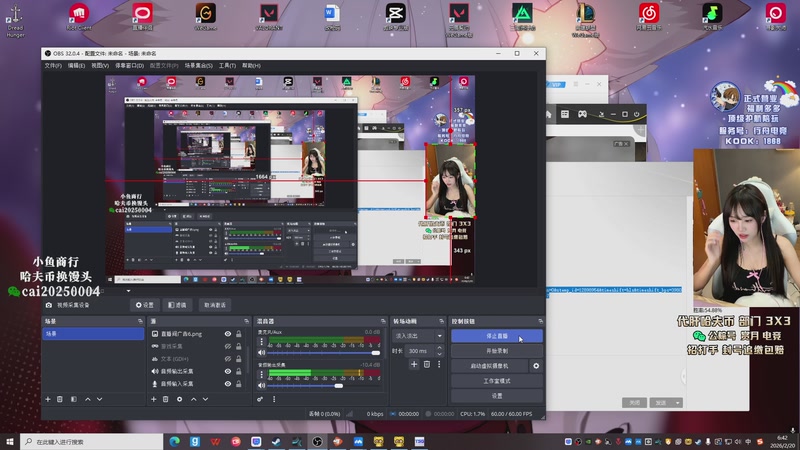Pop out the Controls dock icon

[540, 321]
